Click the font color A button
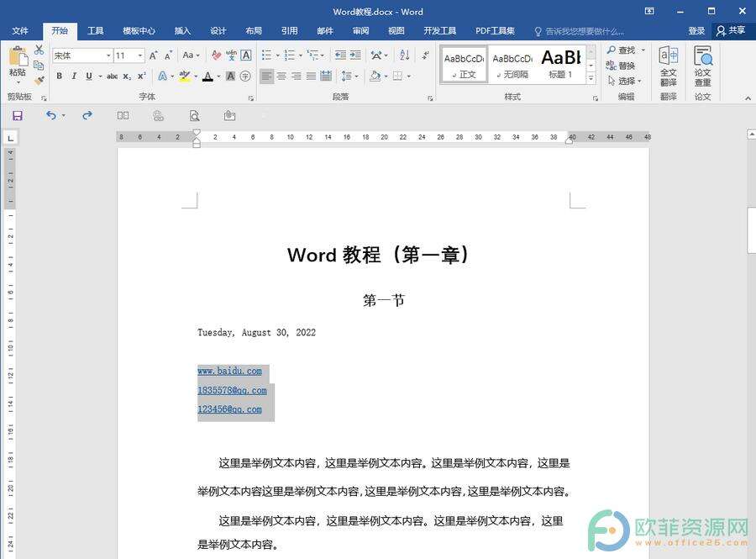Viewport: 756px width, 559px height. click(207, 76)
